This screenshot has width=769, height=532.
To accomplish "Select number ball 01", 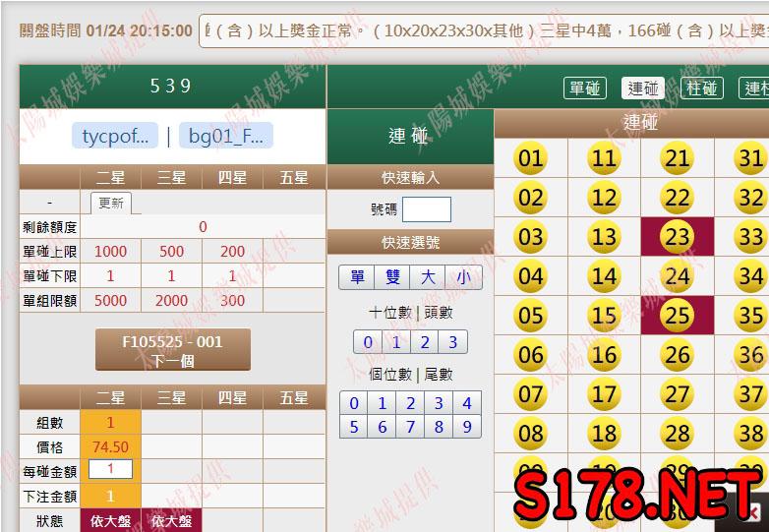I will [530, 158].
